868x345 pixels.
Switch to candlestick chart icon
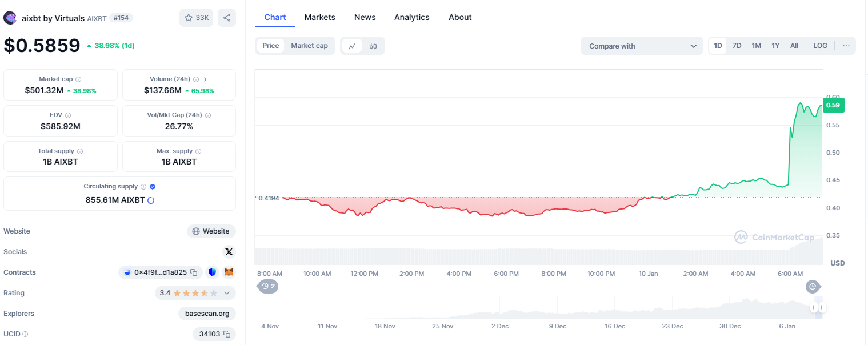pos(373,46)
